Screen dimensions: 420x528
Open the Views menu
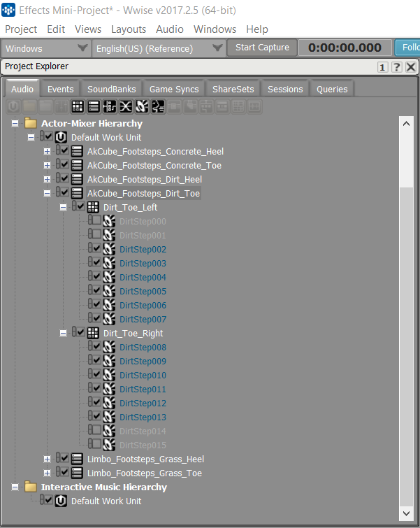[x=88, y=29]
